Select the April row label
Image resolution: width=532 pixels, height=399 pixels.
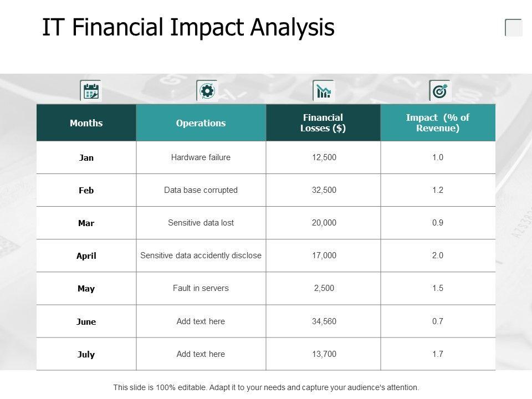tap(86, 256)
